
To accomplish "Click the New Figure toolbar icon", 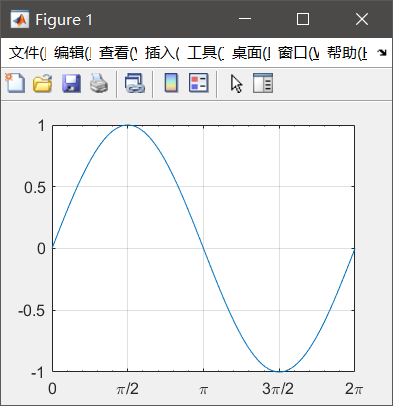I will tap(15, 83).
